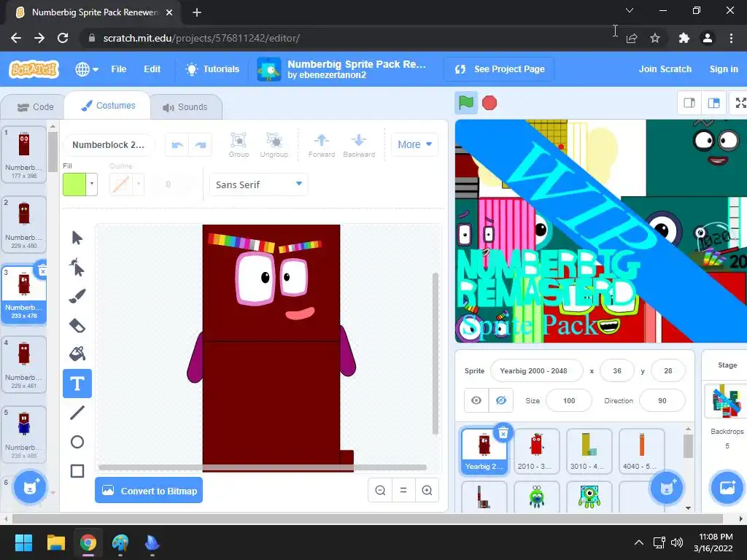Open the Outline color dropdown
Image resolution: width=747 pixels, height=560 pixels.
[138, 184]
